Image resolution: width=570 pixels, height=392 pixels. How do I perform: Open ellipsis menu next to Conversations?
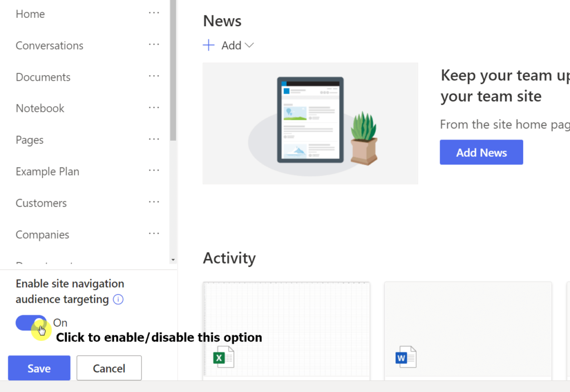154,44
